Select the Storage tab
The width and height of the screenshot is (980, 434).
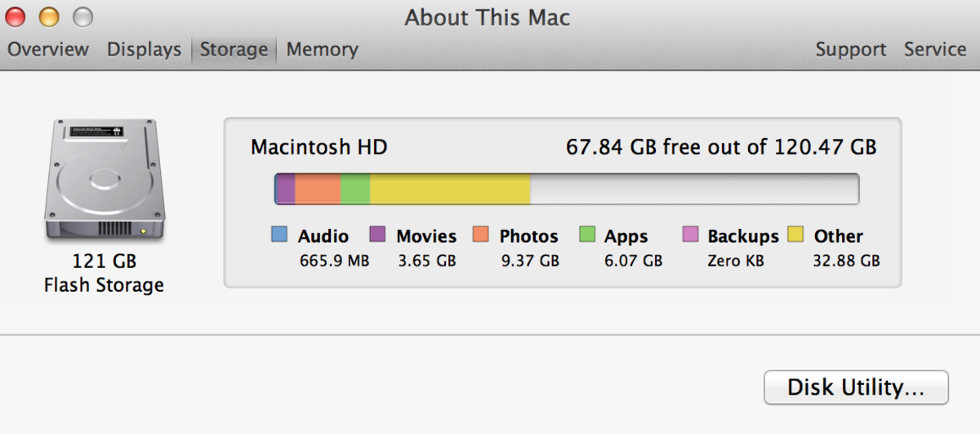234,49
